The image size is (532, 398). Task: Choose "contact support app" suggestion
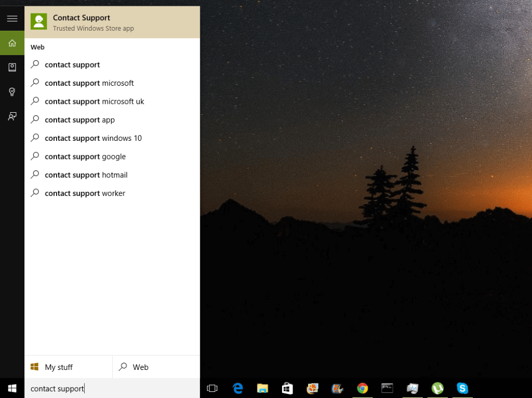pos(112,120)
